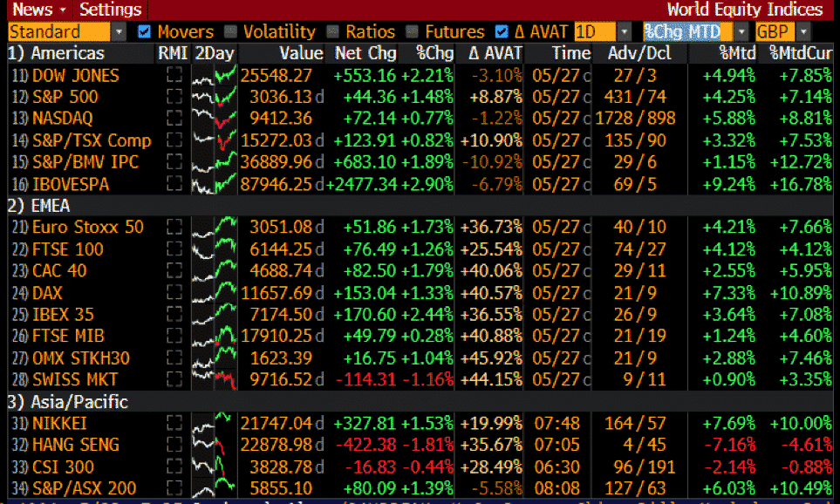Disable the Movers checkbox

144,32
